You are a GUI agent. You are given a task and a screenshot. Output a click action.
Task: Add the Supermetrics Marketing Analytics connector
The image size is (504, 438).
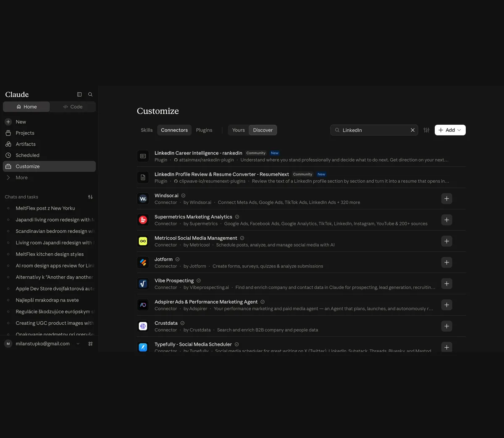[446, 220]
